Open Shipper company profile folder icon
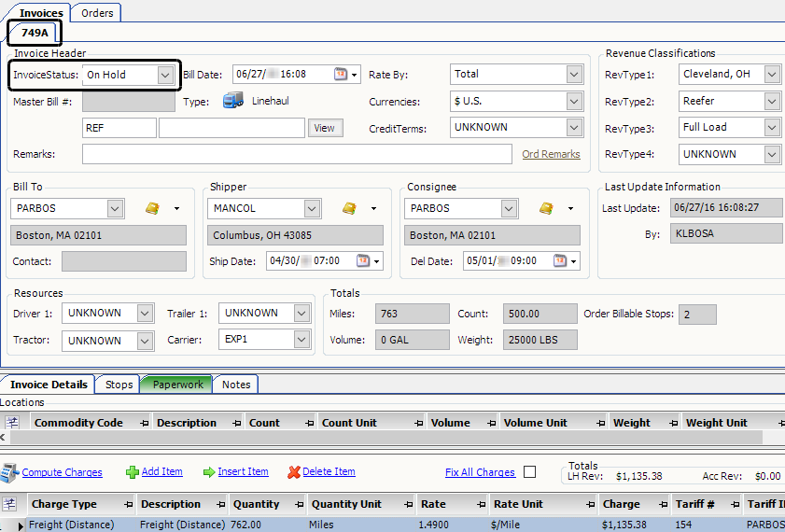The height and width of the screenshot is (532, 785). coord(349,208)
